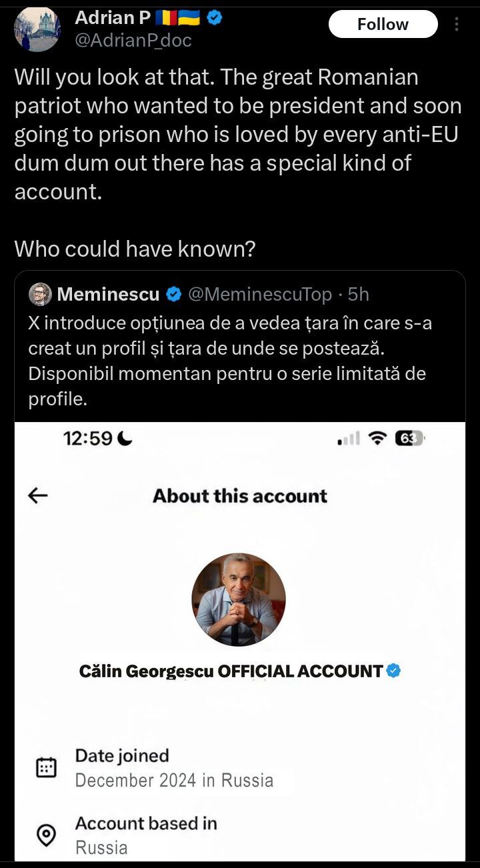This screenshot has height=868, width=480.
Task: Click Adrian P's blue verified badge
Action: pyautogui.click(x=214, y=18)
